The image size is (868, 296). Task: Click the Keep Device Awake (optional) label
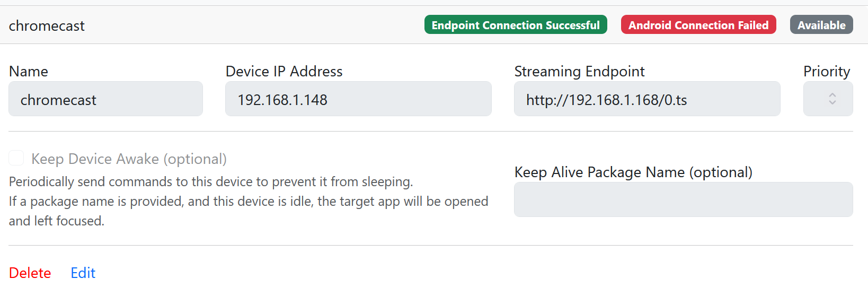129,159
